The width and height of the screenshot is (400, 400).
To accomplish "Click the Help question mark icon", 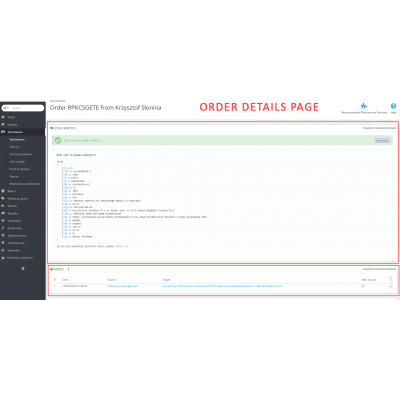I will coord(393,106).
